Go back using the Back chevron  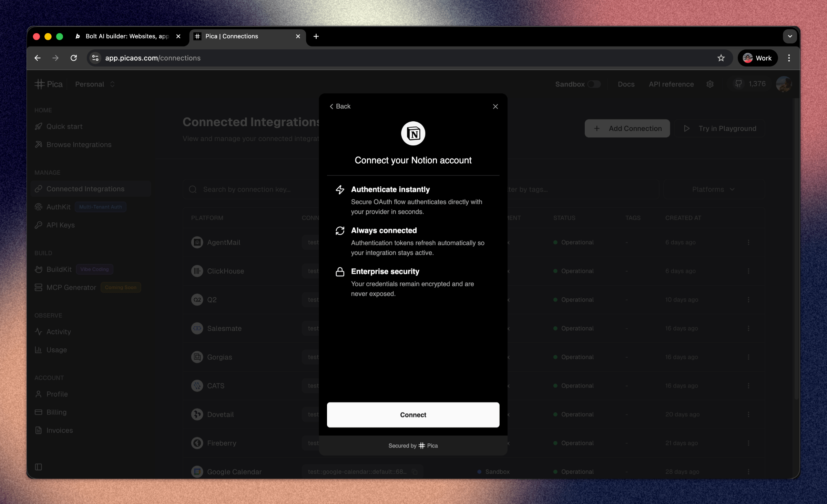(x=340, y=106)
